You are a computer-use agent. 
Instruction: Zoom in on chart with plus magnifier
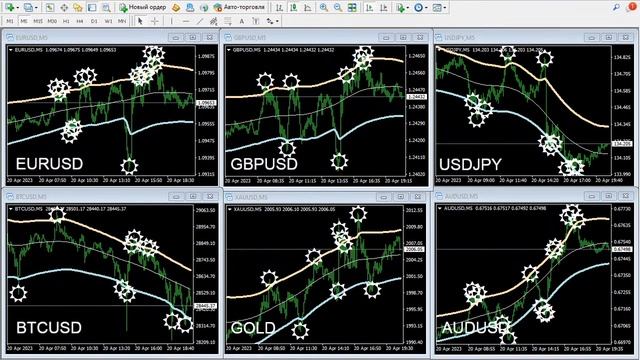[x=324, y=7]
